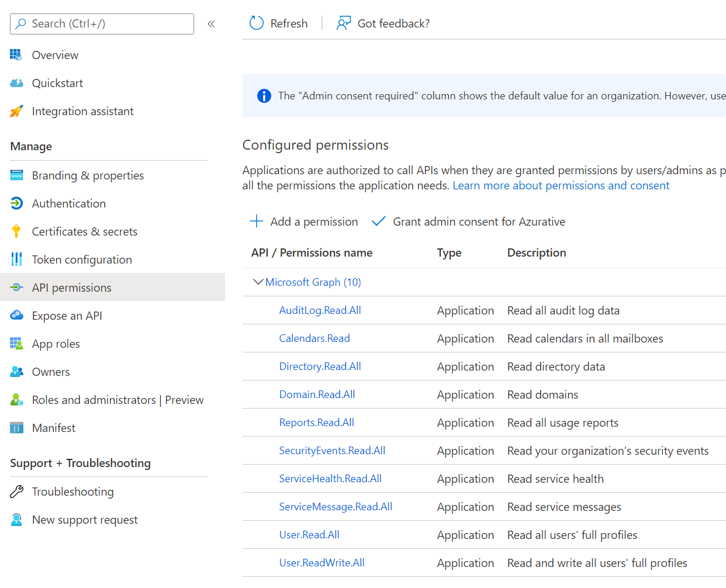Click the Type column header
Viewport: 726px width, 588px height.
click(449, 253)
